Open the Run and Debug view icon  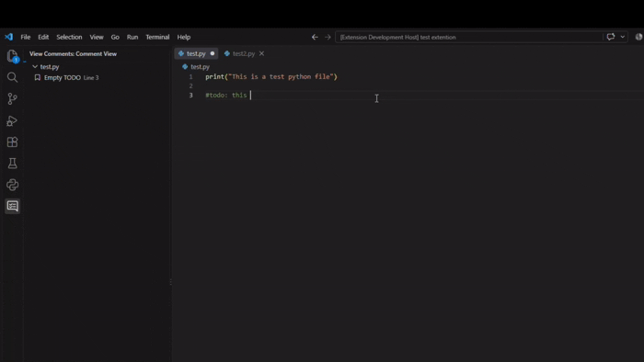click(12, 120)
